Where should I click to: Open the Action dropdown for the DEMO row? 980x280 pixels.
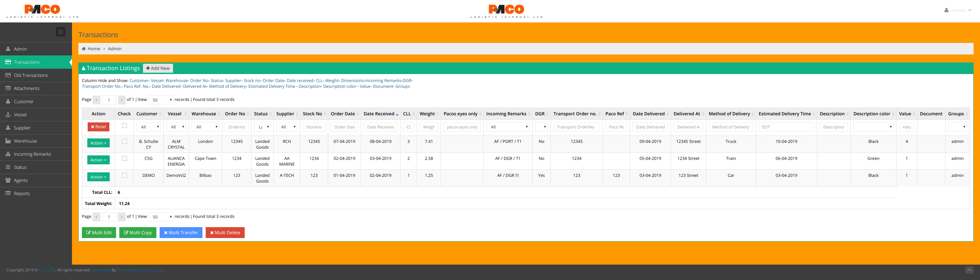click(x=99, y=177)
